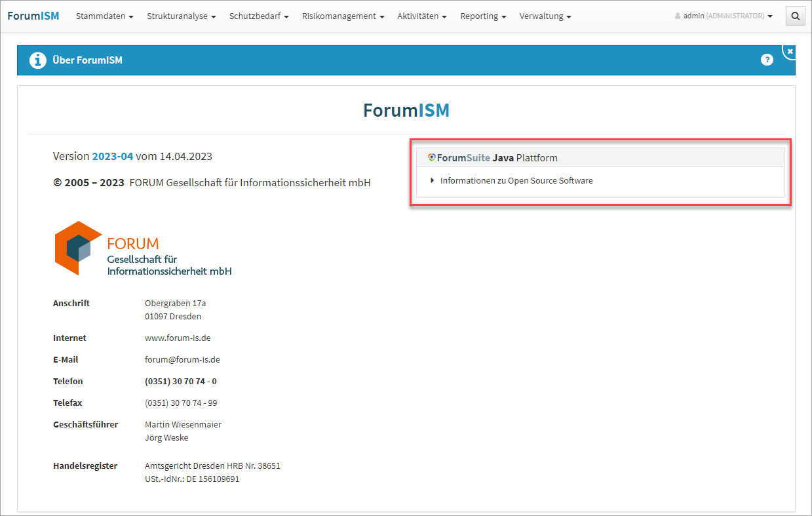Open the Risikomanagement menu
This screenshot has width=812, height=516.
click(343, 16)
